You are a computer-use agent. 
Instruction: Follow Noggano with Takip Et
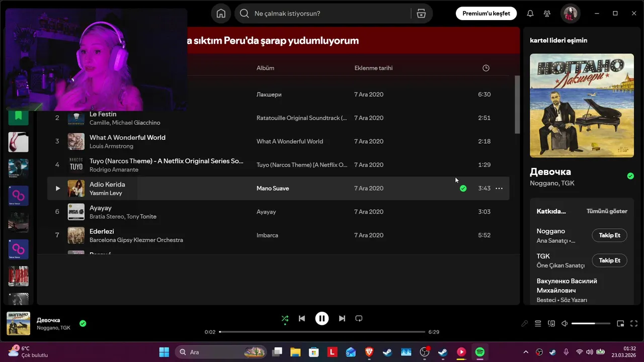[609, 235]
